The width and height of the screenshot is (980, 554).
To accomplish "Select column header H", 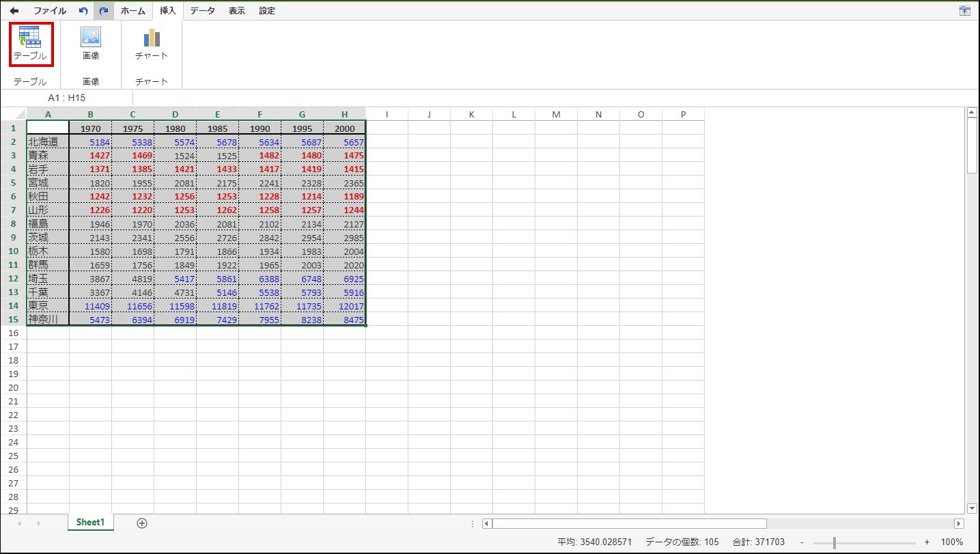I will coord(344,114).
